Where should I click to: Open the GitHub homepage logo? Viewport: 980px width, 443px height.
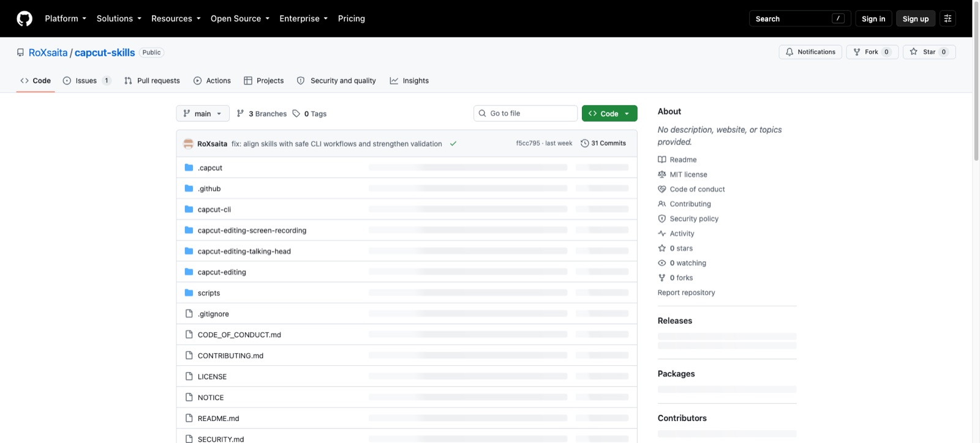pos(24,18)
